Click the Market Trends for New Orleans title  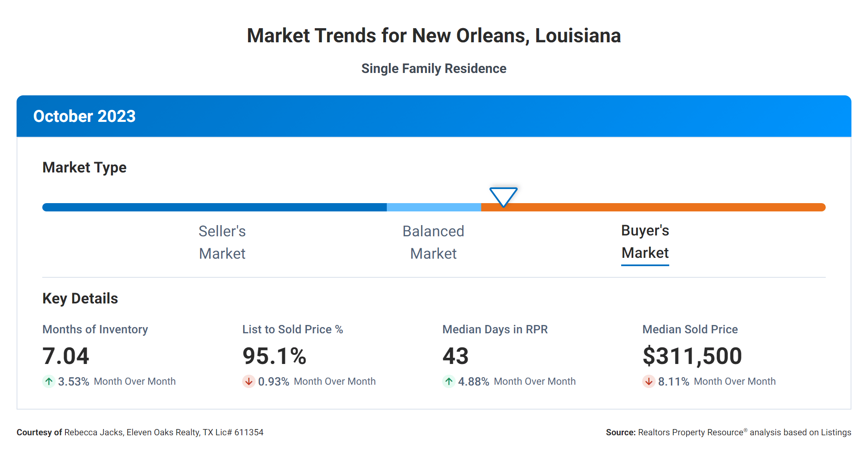click(434, 36)
